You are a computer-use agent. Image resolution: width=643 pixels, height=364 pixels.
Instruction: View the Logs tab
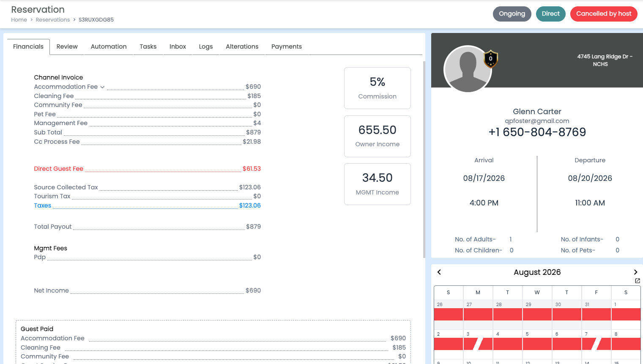(206, 47)
